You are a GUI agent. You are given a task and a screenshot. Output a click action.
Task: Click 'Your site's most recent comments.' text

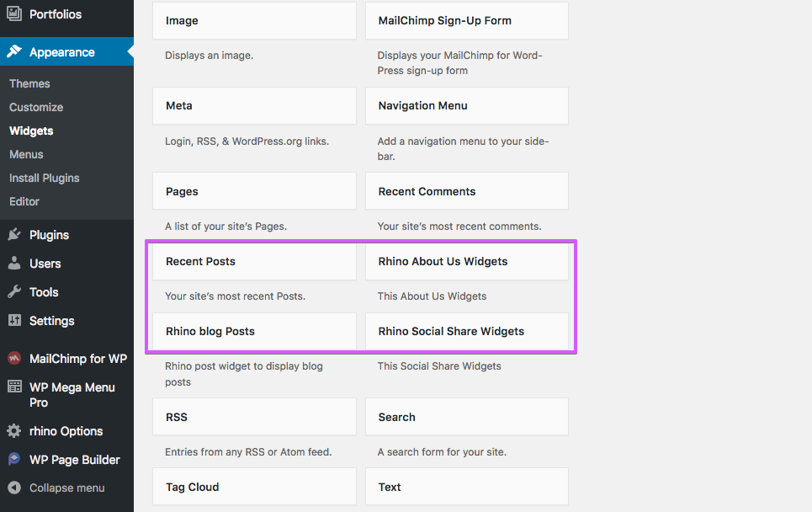click(459, 227)
